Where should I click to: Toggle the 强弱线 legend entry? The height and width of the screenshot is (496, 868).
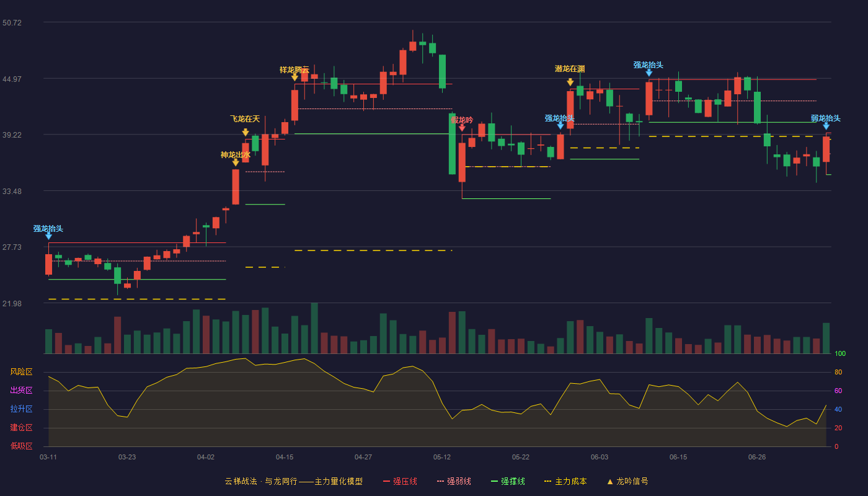point(454,481)
